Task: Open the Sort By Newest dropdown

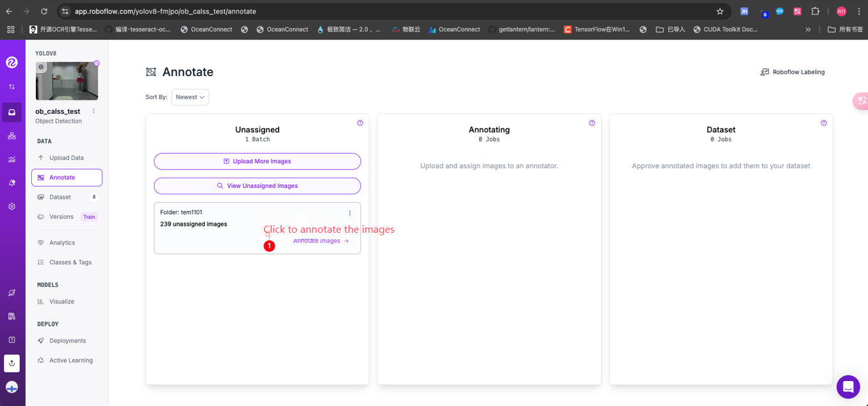Action: 190,97
